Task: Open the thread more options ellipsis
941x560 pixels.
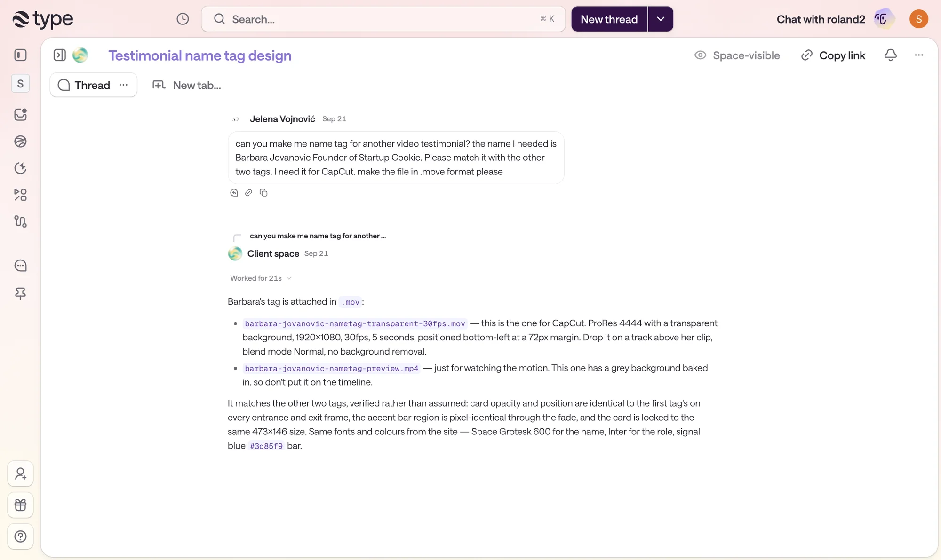Action: (x=919, y=55)
